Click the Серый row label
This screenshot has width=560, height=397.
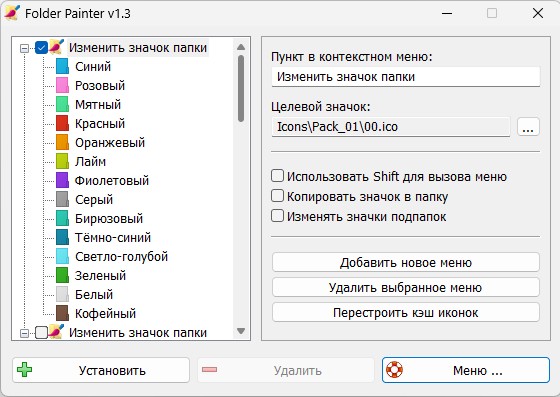click(x=94, y=200)
